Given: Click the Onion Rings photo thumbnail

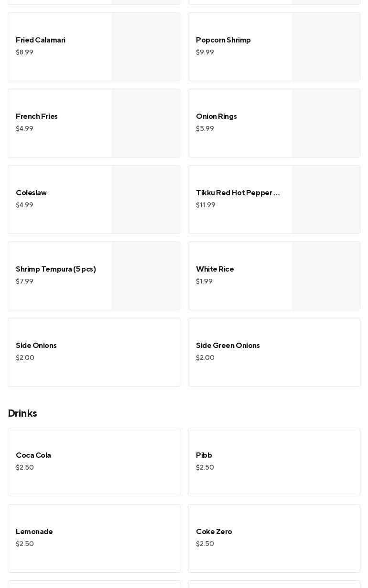Looking at the screenshot, I should [x=326, y=123].
